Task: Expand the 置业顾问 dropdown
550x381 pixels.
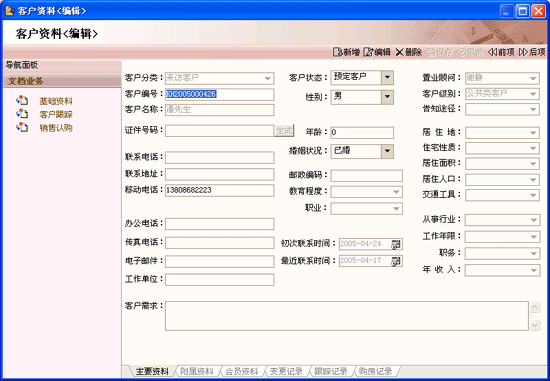Action: tap(534, 78)
